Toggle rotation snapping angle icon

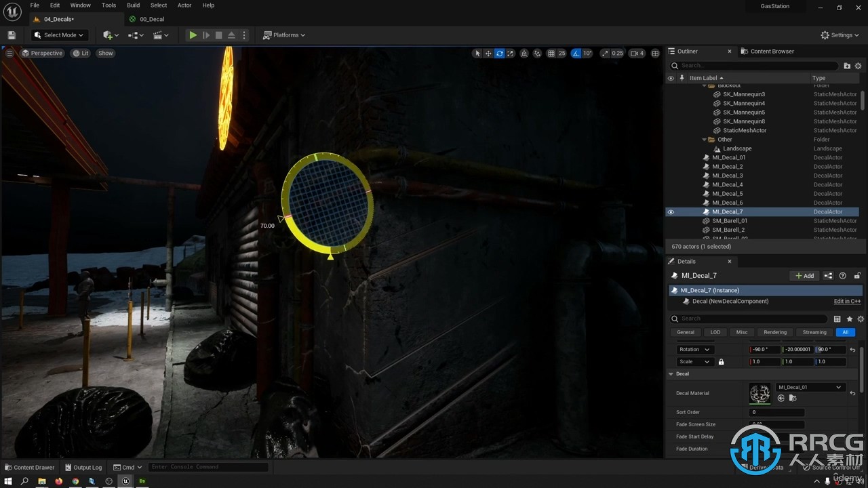coord(576,54)
